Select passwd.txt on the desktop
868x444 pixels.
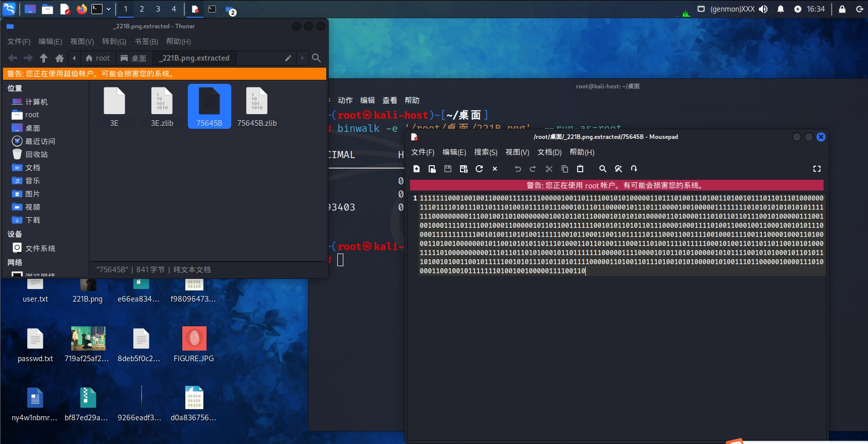[x=35, y=344]
